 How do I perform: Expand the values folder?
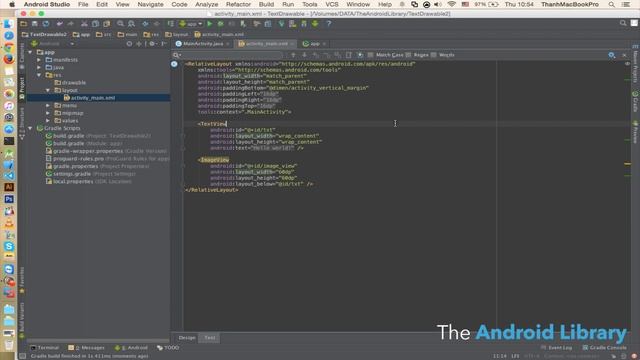click(x=48, y=121)
